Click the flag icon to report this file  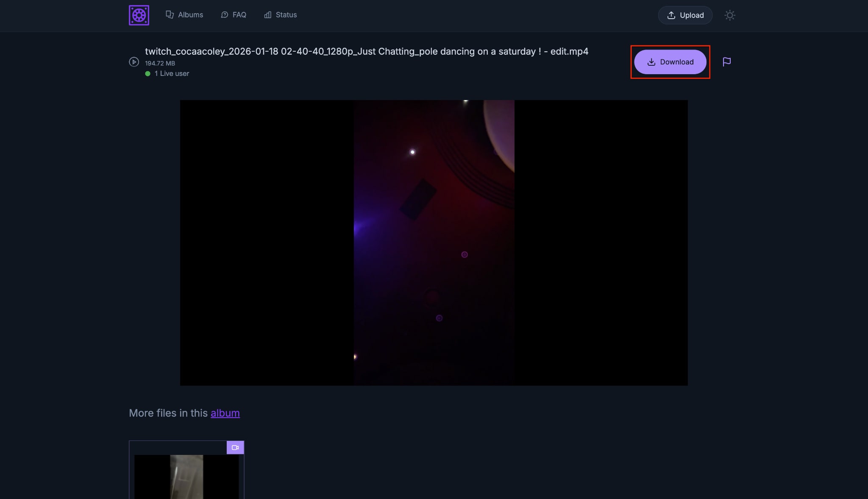pyautogui.click(x=726, y=62)
